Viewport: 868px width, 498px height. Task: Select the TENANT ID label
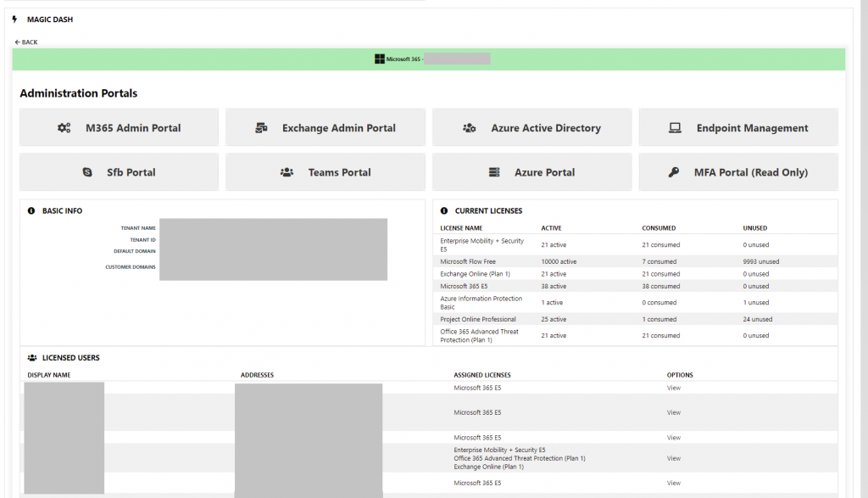tap(142, 240)
